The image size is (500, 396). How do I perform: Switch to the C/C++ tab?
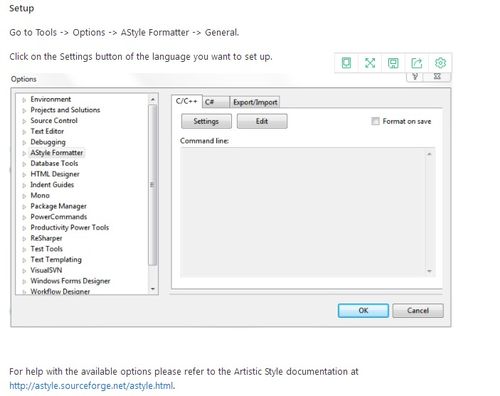[187, 101]
